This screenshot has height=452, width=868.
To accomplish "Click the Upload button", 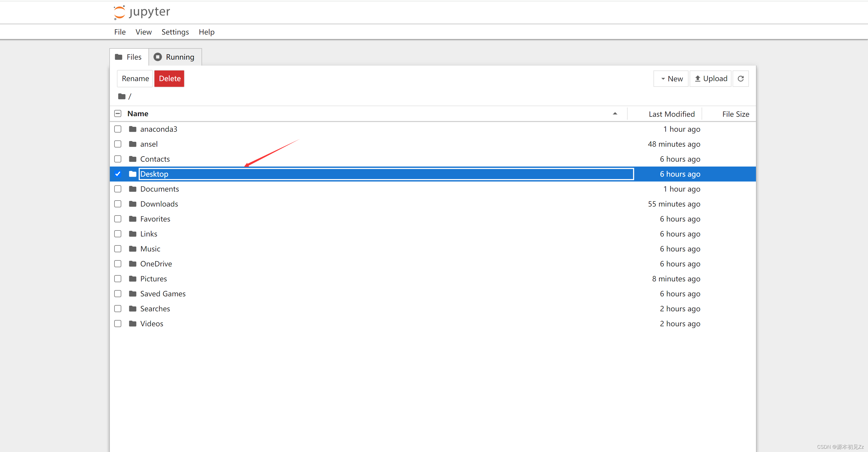I will 711,79.
